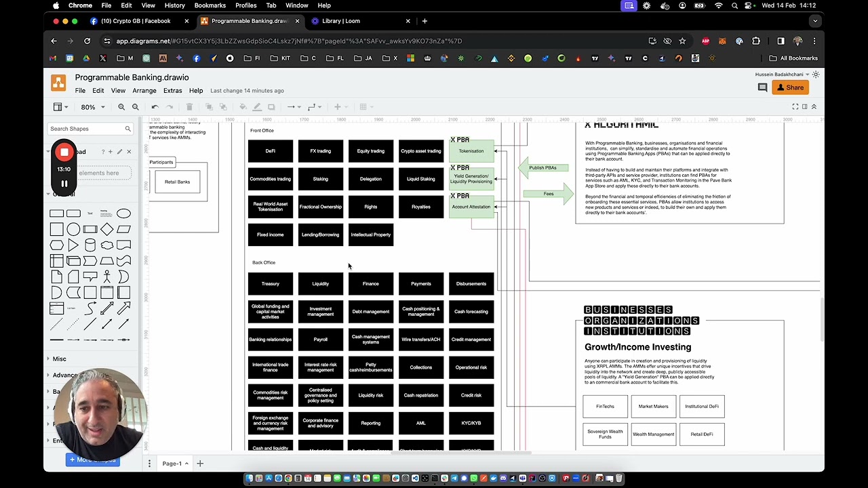Select the ellipse shape in General palette
This screenshot has height=488, width=868.
123,213
